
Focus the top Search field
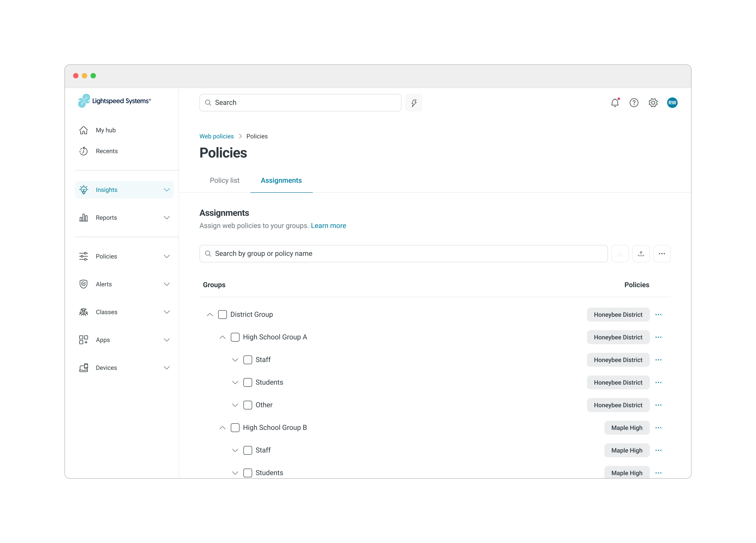(x=300, y=103)
